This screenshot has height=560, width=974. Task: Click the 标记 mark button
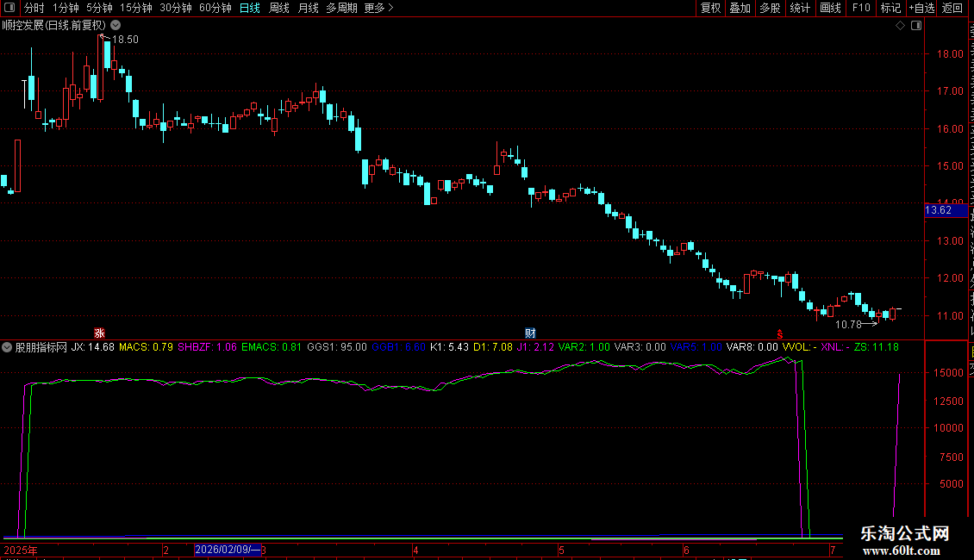[x=890, y=8]
